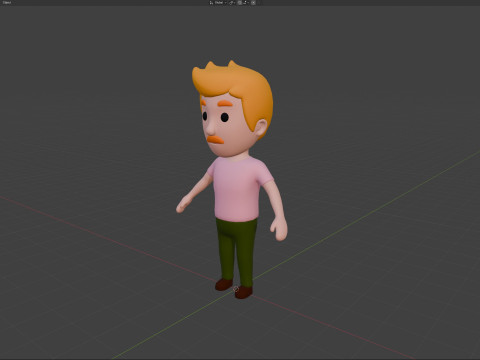Open the Object menu in viewport header
Image resolution: width=480 pixels, height=360 pixels.
click(7, 2)
